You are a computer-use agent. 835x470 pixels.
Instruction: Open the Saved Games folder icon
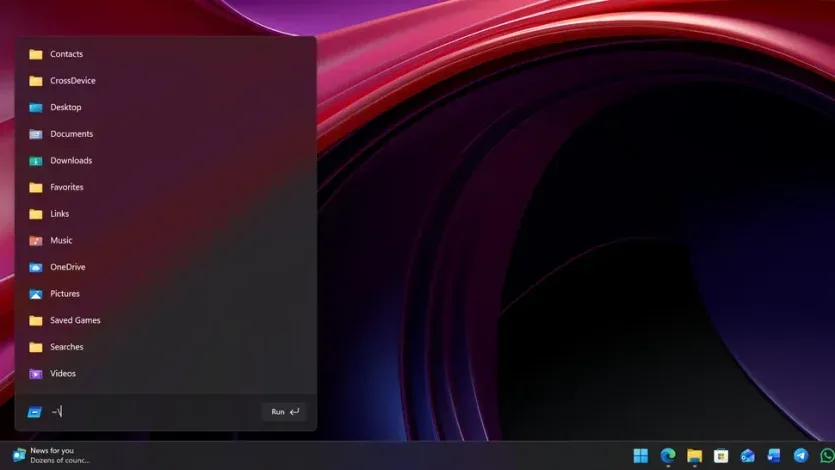[x=36, y=320]
